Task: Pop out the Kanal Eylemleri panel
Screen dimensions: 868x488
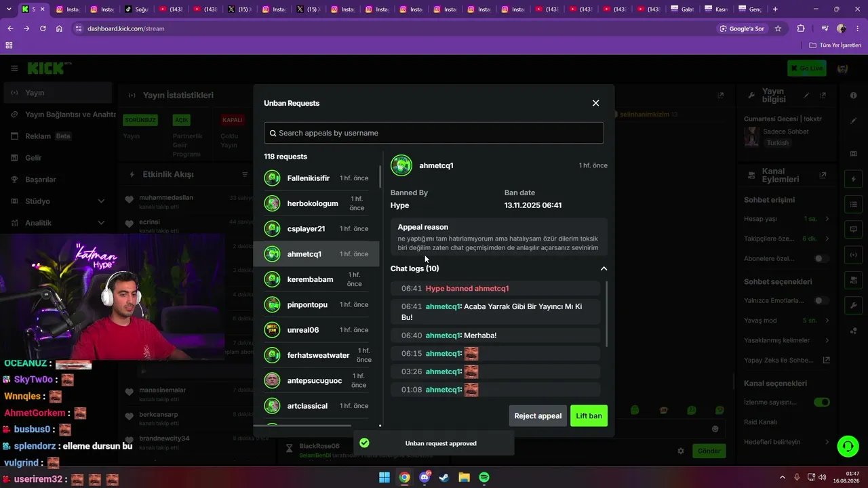Action: tap(823, 175)
